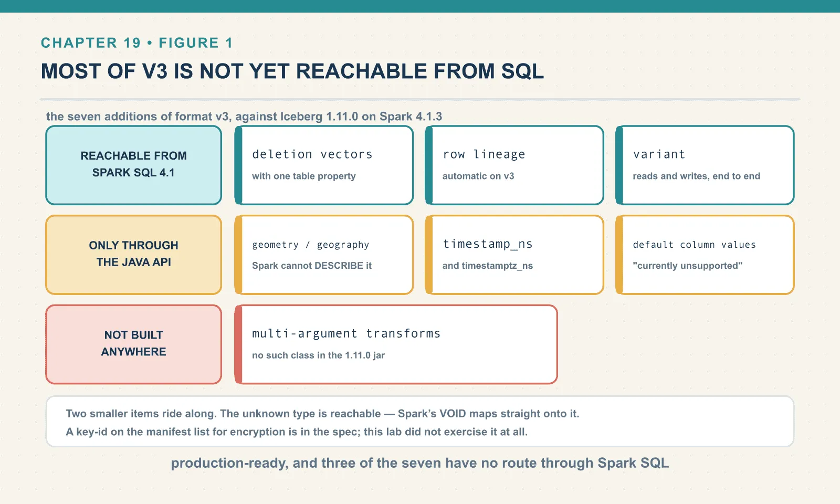840x504 pixels.
Task: Click the text 'automatic on v3'
Action: pyautogui.click(x=478, y=176)
